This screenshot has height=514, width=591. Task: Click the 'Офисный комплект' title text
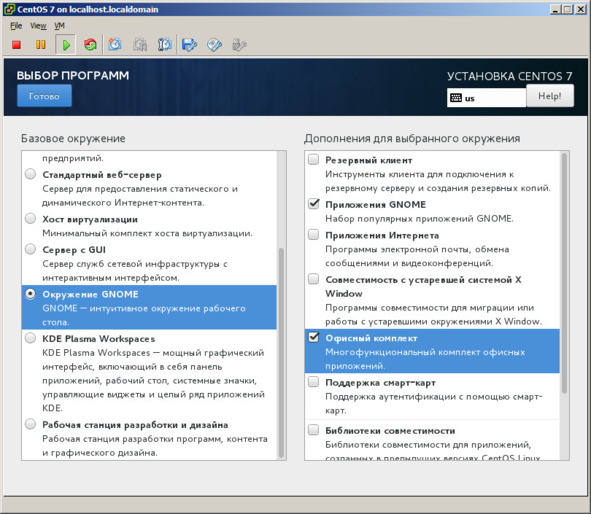(371, 338)
